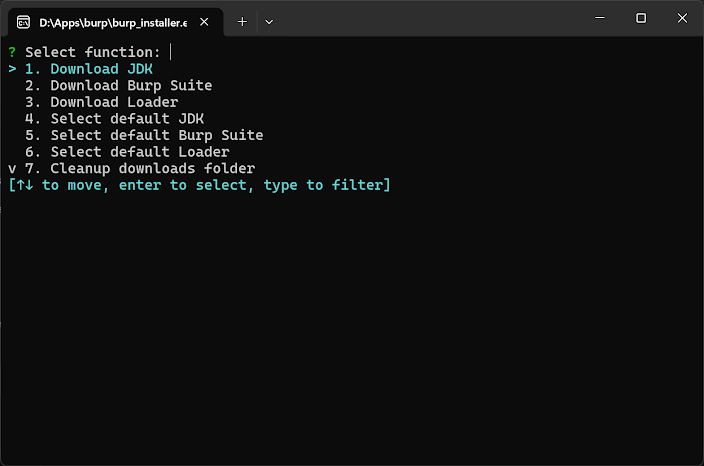Expand the new tab profile dropdown

pyautogui.click(x=269, y=22)
